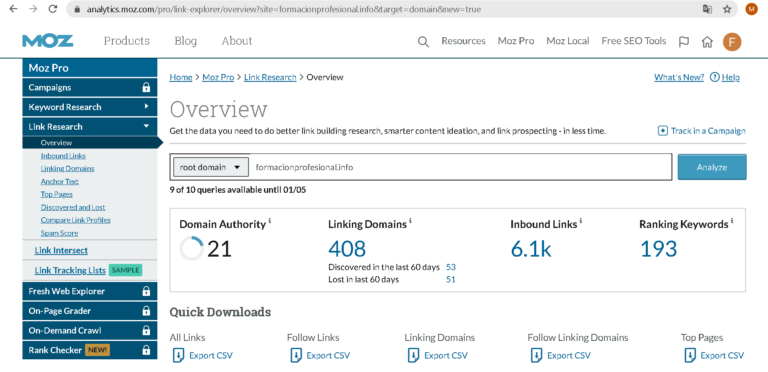Click the padlock site info icon

(77, 9)
